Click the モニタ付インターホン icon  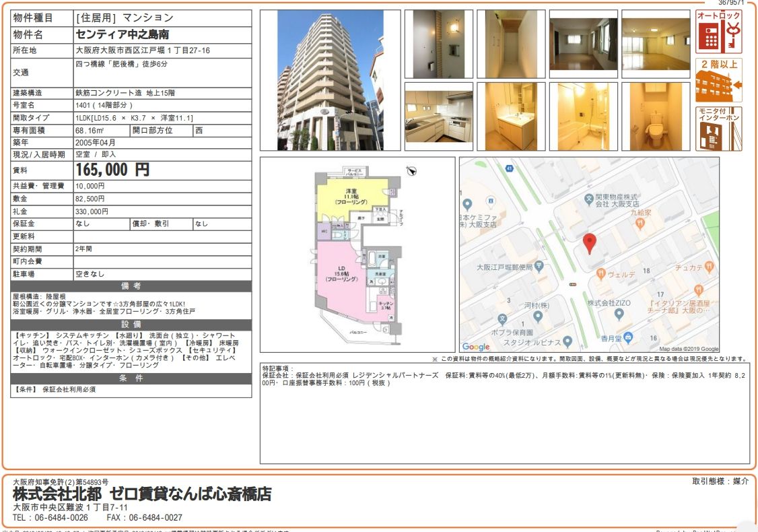(719, 129)
